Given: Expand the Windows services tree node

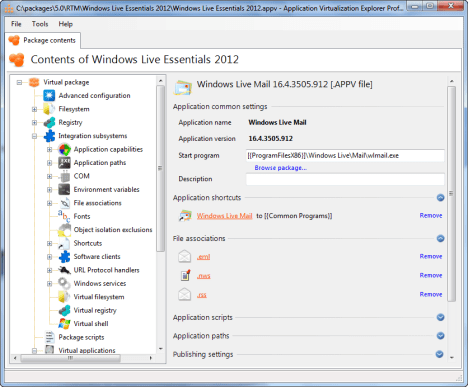Looking at the screenshot, I should click(x=49, y=284).
